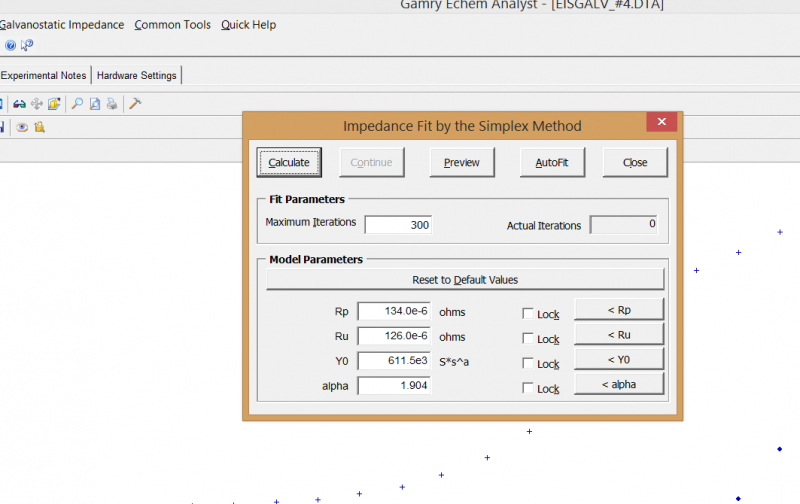
Task: Open the Galvanostatic Impedance menu
Action: [x=62, y=25]
